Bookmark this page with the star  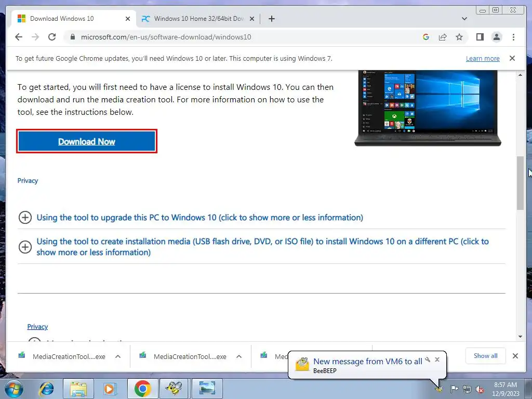(459, 37)
